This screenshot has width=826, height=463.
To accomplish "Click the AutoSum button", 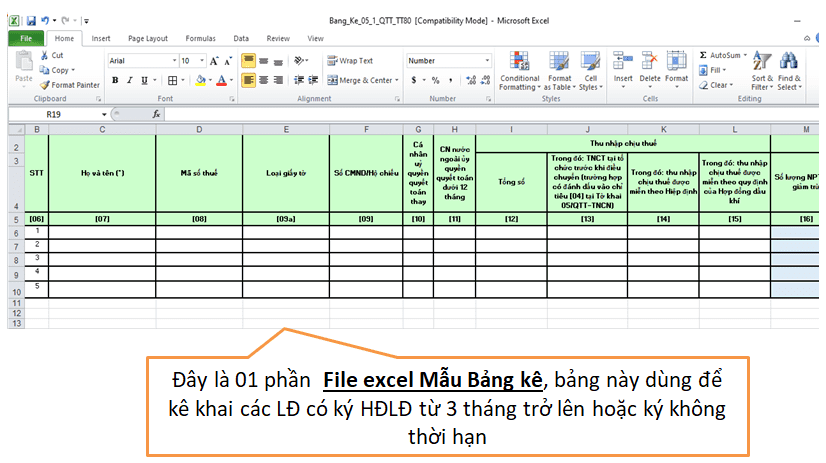I will [x=724, y=55].
